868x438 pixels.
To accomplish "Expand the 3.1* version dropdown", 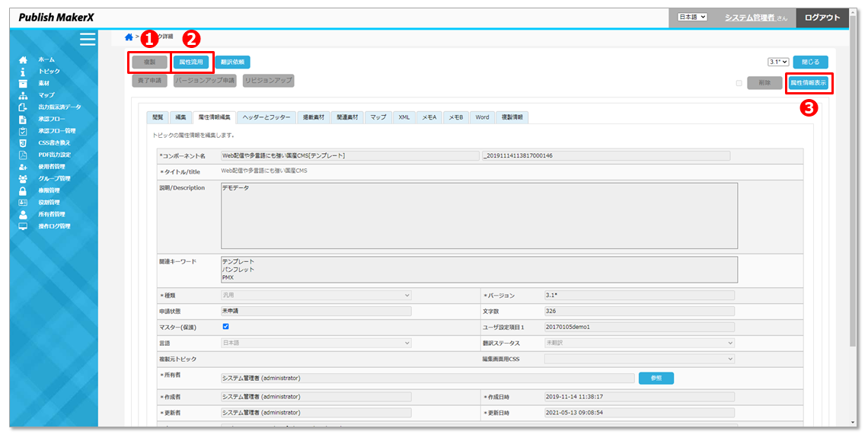I will [x=777, y=62].
